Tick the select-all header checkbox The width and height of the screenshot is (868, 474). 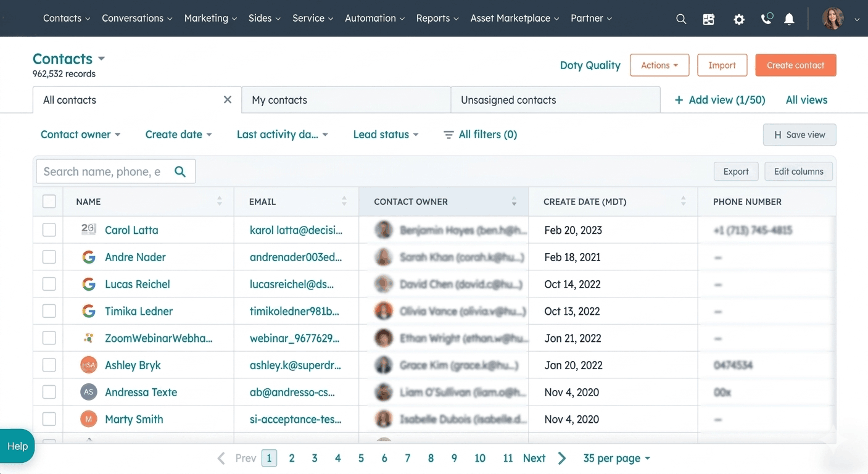(49, 201)
